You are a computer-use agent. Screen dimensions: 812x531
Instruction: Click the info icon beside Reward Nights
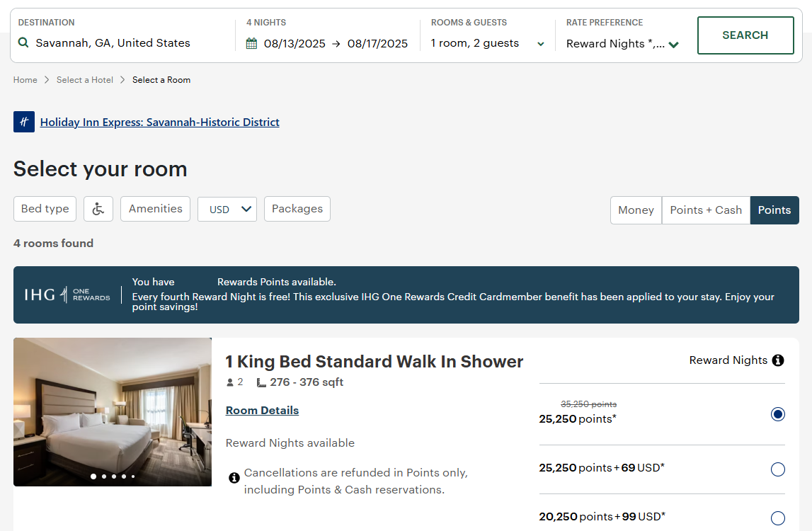(779, 360)
